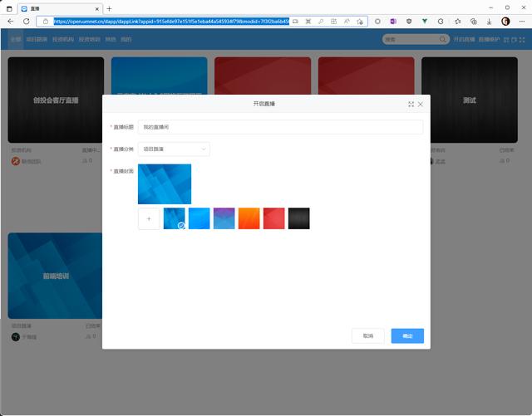This screenshot has width=532, height=416.
Task: Select the purple-blue gradient cover swatch
Action: coord(224,218)
